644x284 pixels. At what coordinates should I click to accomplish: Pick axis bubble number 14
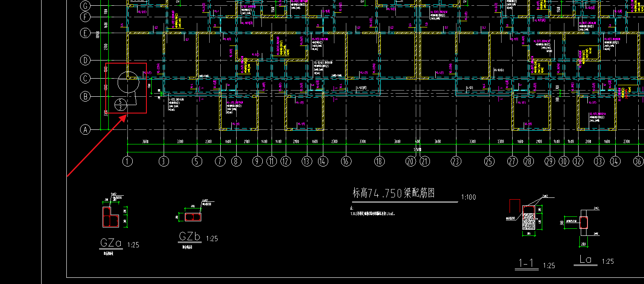[x=323, y=161]
